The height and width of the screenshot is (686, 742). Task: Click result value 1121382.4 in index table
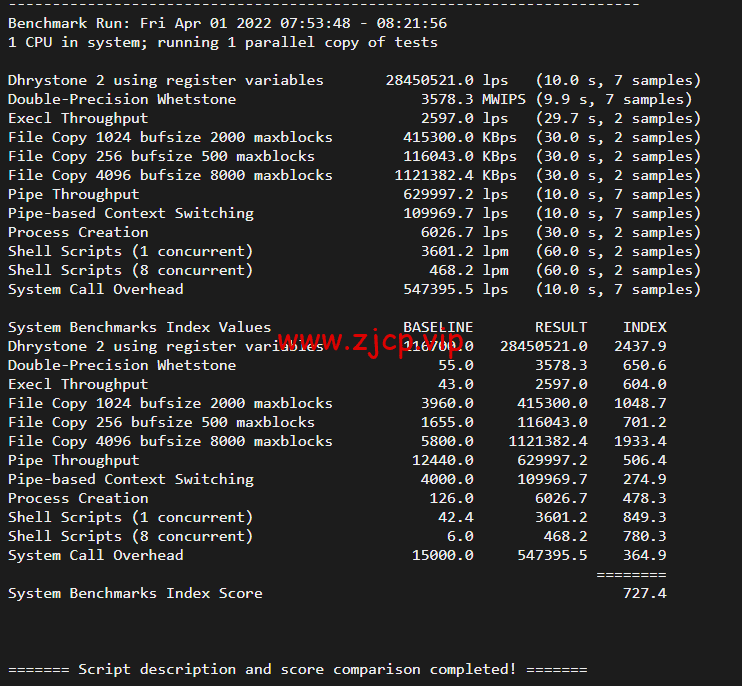[548, 441]
